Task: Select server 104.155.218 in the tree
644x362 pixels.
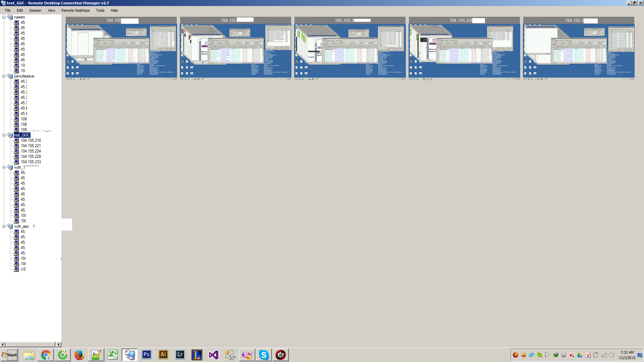Action: click(x=31, y=140)
